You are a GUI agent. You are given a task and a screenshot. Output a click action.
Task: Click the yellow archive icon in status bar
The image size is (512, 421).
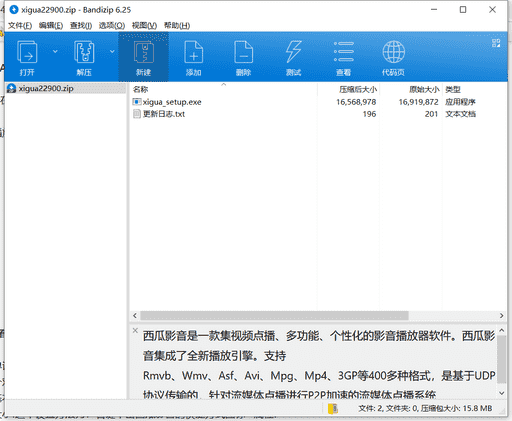tap(333, 408)
